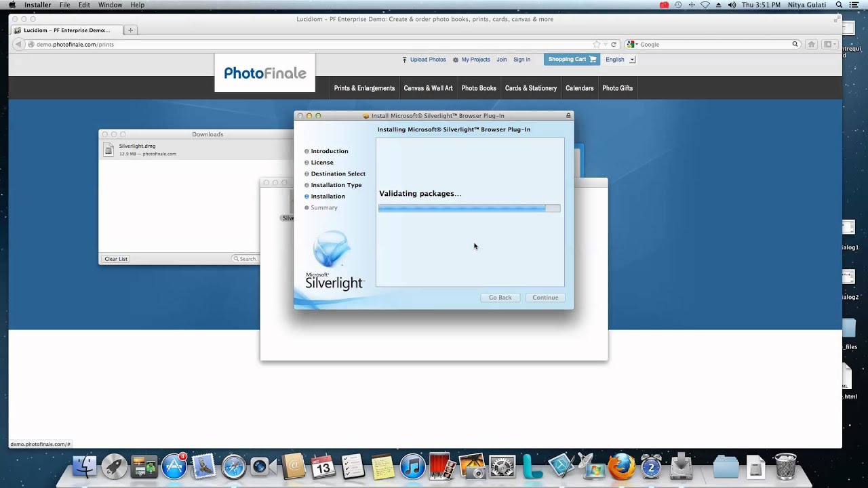Open the Apple menu
This screenshot has width=868, height=488.
[x=12, y=5]
